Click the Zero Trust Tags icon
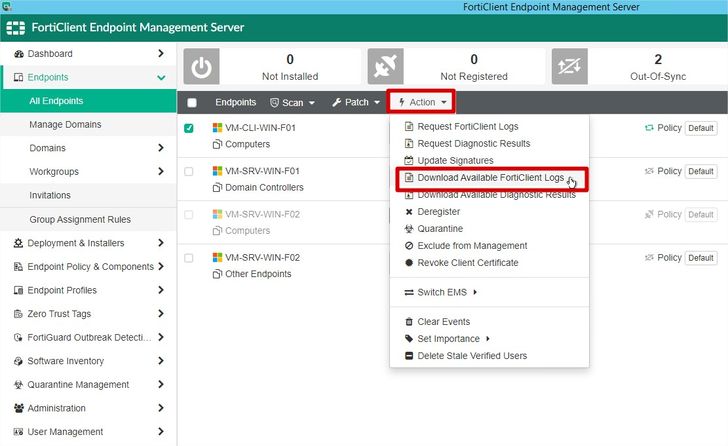Image resolution: width=728 pixels, height=446 pixels. 19,314
